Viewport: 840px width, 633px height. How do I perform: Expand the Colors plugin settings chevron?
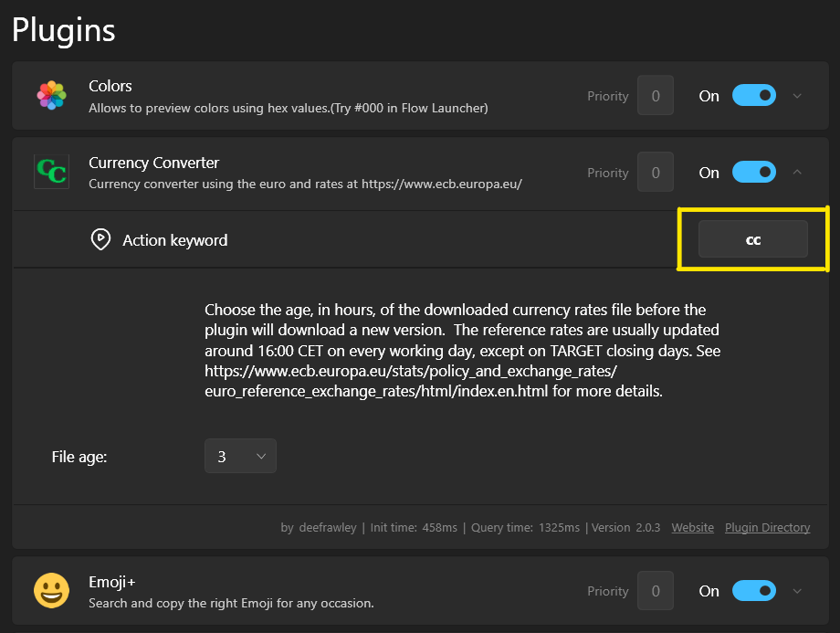[797, 96]
